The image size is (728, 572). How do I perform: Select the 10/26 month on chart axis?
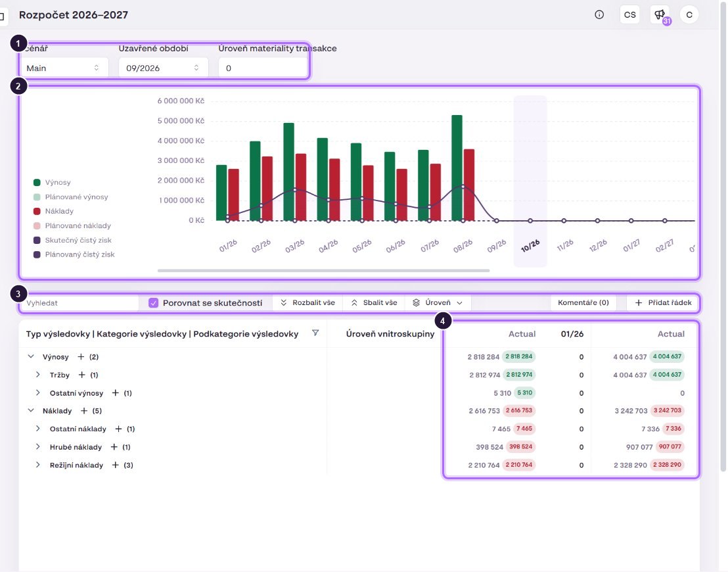[x=530, y=245]
